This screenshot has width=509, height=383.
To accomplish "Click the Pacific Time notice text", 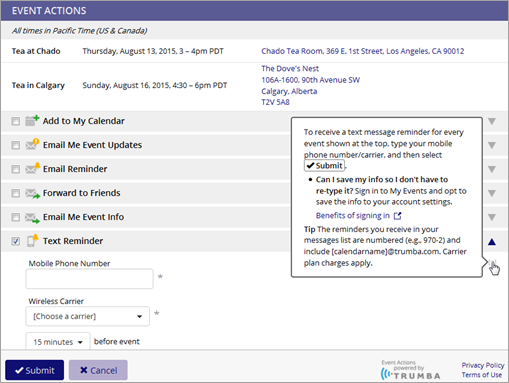I will [x=79, y=31].
